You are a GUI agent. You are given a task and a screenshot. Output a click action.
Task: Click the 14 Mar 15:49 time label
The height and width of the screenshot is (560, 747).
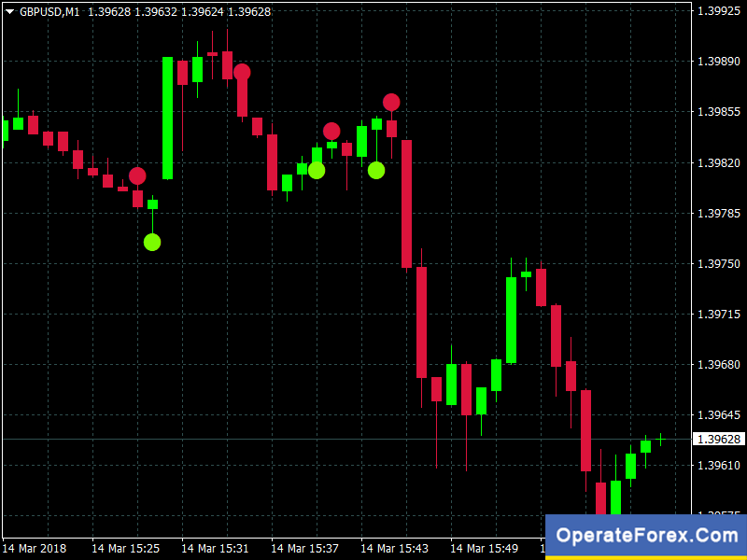coord(484,548)
